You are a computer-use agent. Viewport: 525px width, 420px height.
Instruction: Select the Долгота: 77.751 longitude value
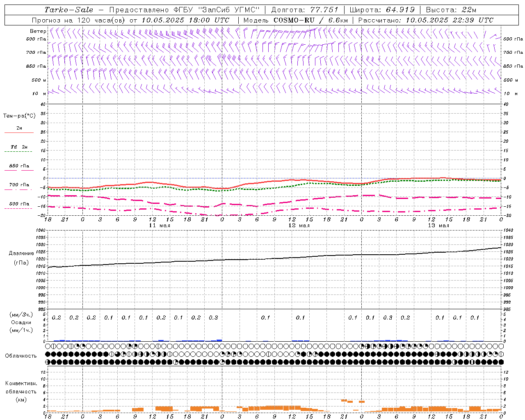coord(305,10)
